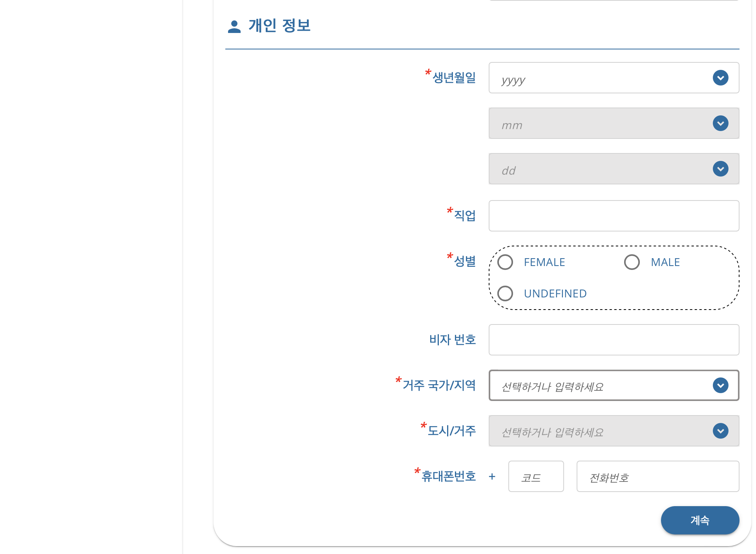The height and width of the screenshot is (554, 756).
Task: Focus the 코드 country code field
Action: pos(536,476)
